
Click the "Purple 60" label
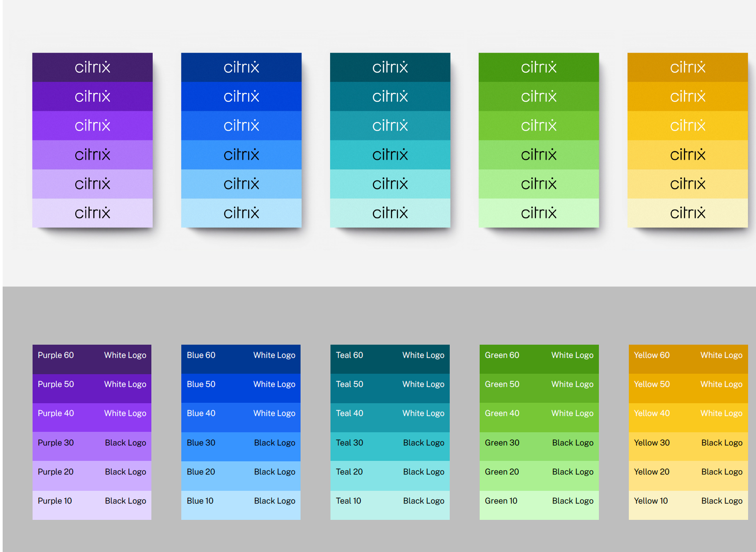pyautogui.click(x=56, y=355)
